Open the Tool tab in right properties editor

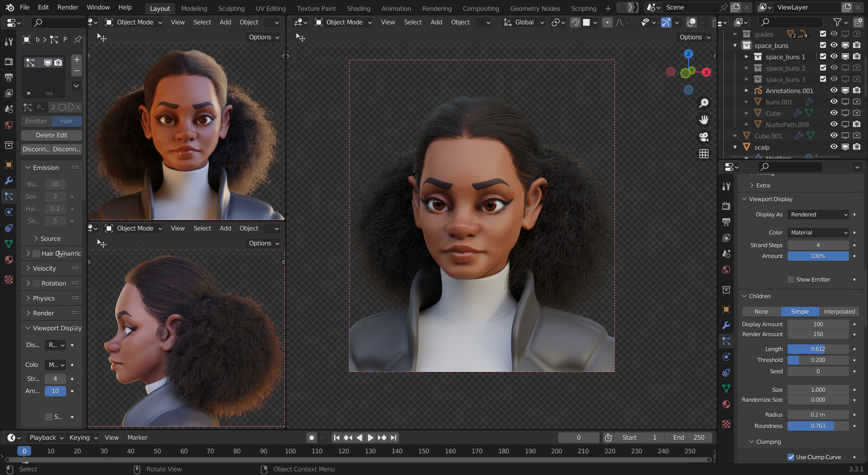point(726,186)
